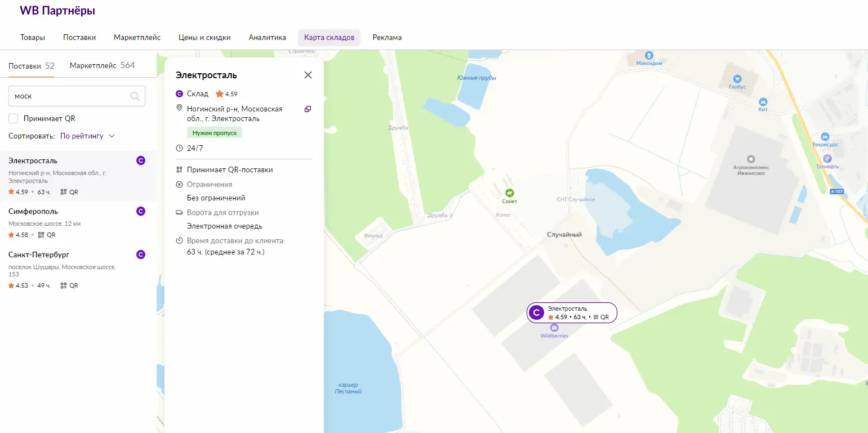
Task: Click the Глобус shop map marker
Action: tap(737, 79)
